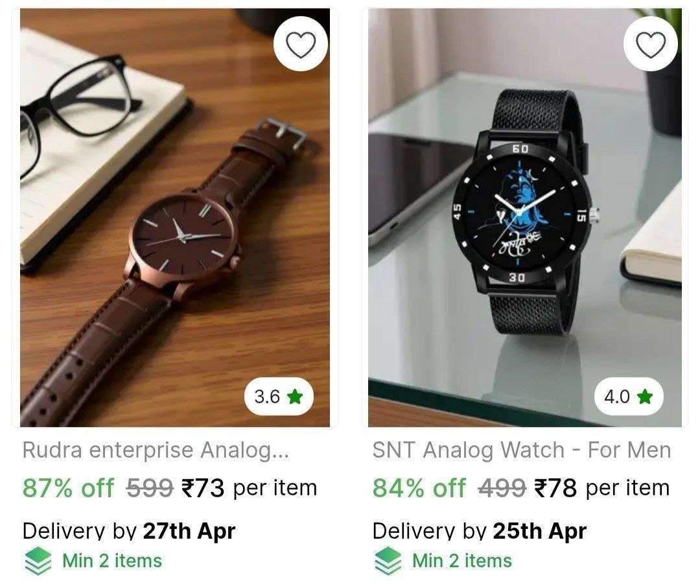This screenshot has width=700, height=588.
Task: Open the black Mahadev watch product image
Action: point(525,218)
